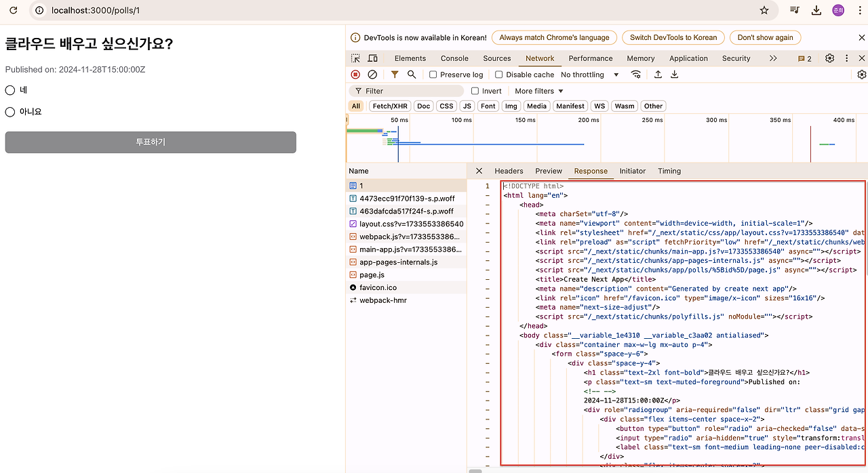Open network search magnifier icon

click(412, 75)
